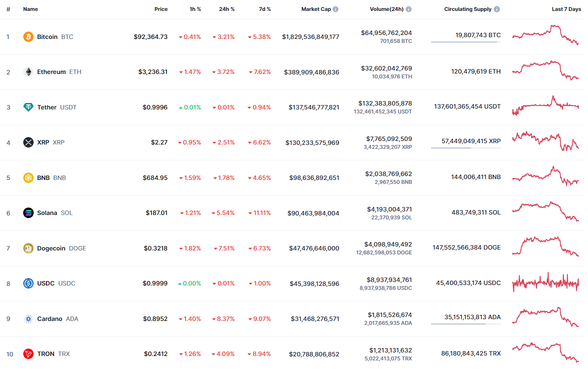Sort table by Price column header

tap(161, 9)
